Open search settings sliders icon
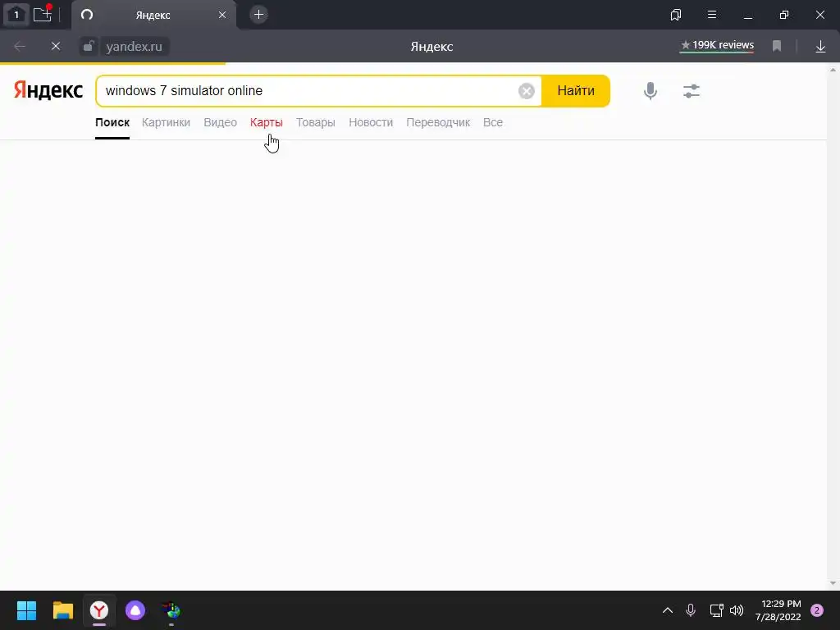 coord(692,91)
